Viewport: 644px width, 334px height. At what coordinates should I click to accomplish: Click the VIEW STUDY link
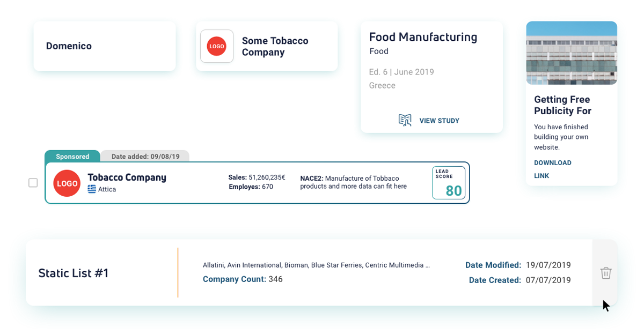click(x=440, y=121)
